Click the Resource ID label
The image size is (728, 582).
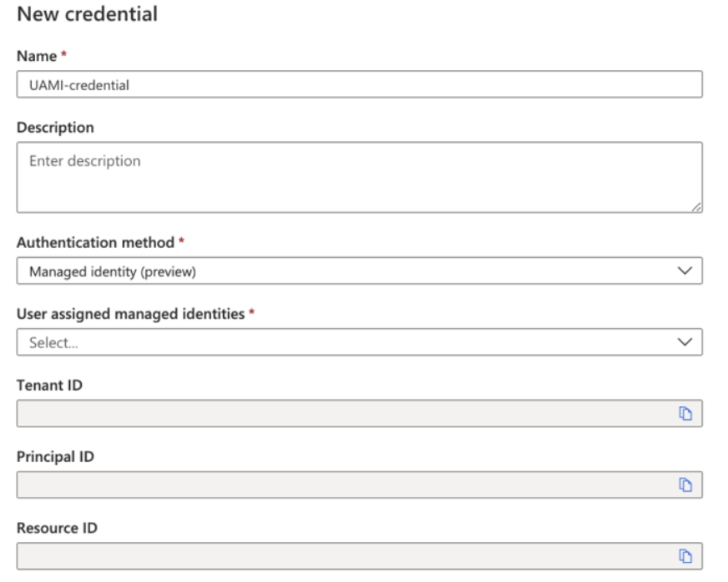(55, 528)
